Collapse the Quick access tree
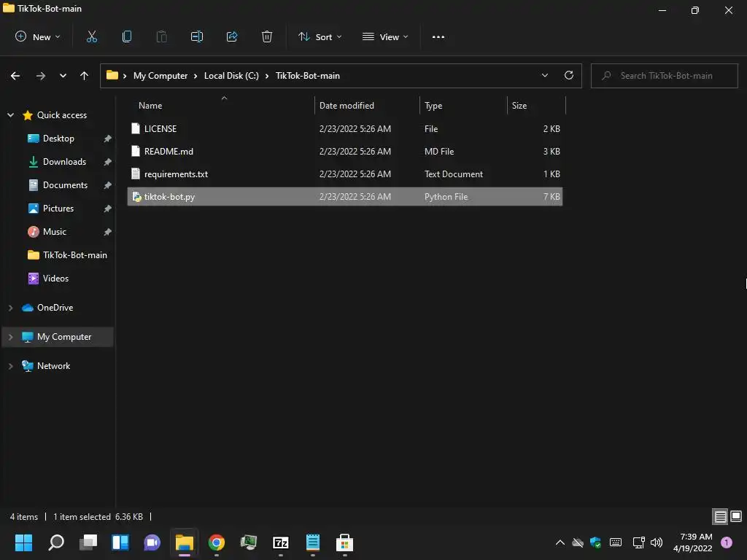The height and width of the screenshot is (560, 747). click(x=10, y=115)
